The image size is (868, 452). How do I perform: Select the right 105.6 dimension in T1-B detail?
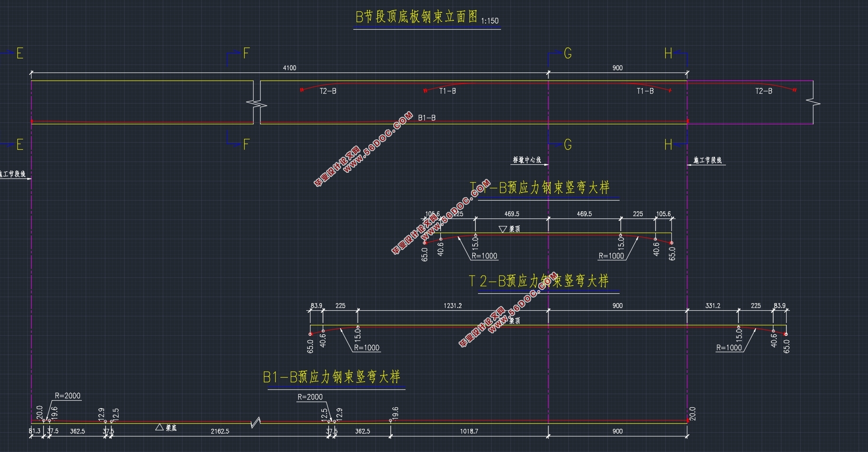click(x=663, y=214)
